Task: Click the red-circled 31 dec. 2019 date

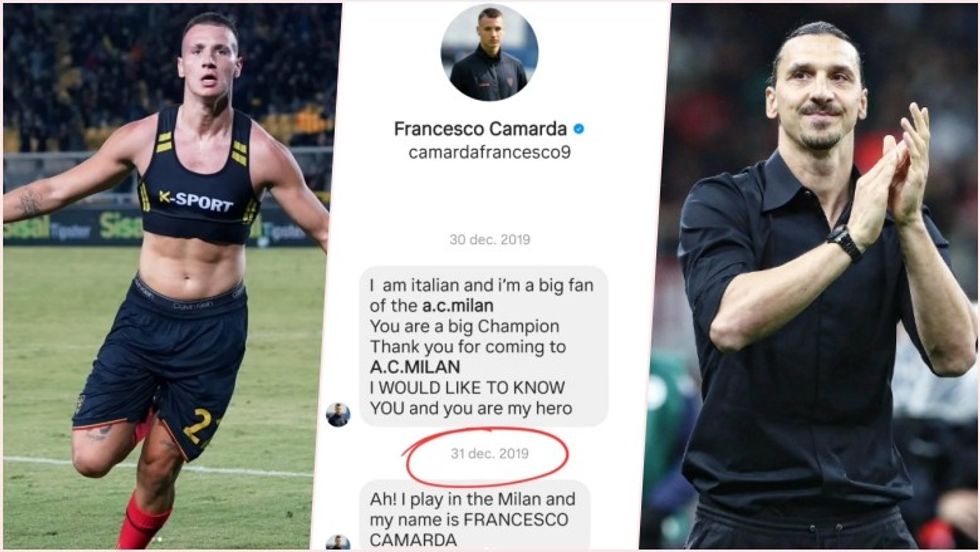Action: pyautogui.click(x=489, y=454)
